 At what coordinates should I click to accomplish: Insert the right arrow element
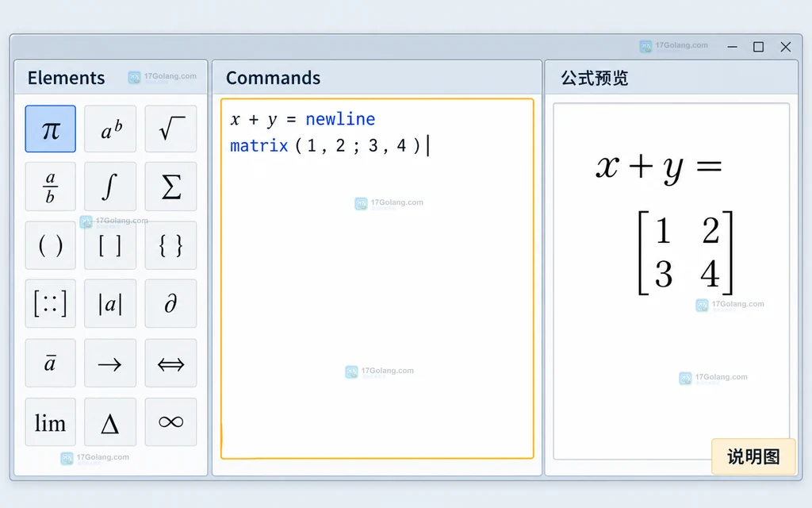[x=110, y=364]
